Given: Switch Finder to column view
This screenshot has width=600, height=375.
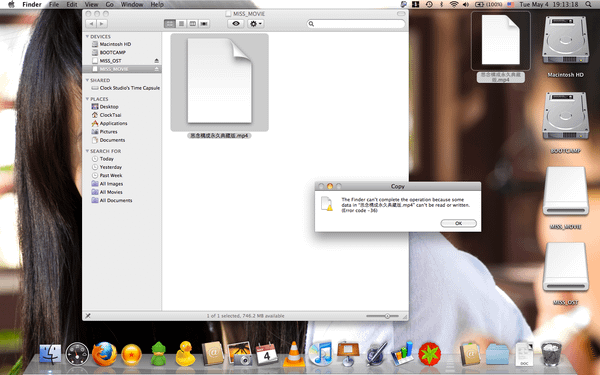Looking at the screenshot, I should [192, 24].
